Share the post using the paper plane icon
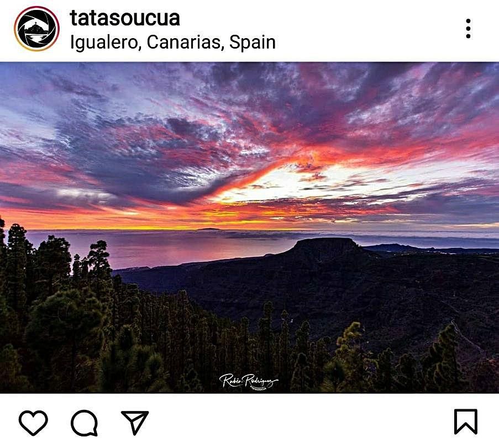 coord(135,422)
